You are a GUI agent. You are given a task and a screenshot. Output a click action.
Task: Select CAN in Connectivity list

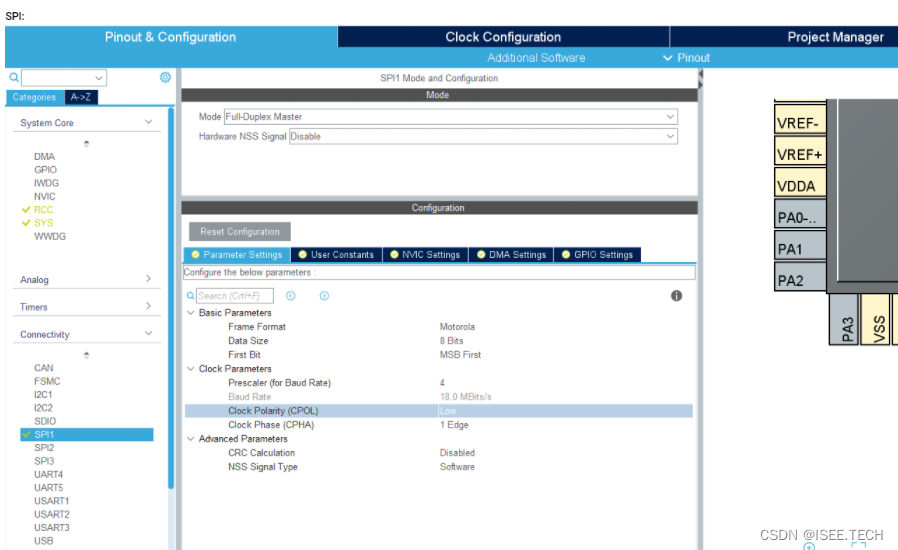[x=44, y=368]
